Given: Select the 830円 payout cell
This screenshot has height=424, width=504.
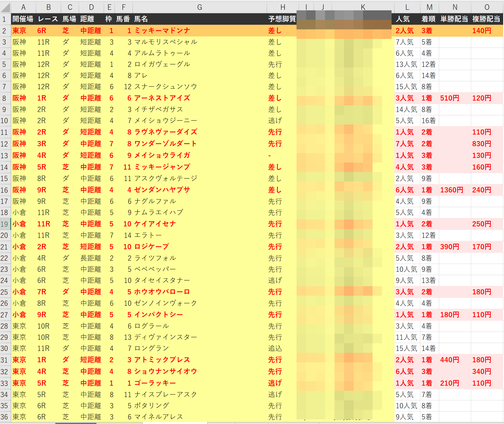Looking at the screenshot, I should [481, 144].
